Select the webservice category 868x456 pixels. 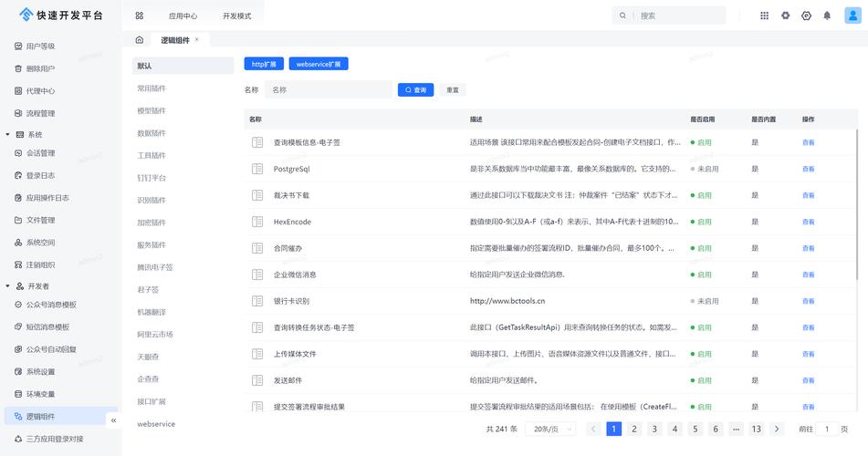click(156, 424)
